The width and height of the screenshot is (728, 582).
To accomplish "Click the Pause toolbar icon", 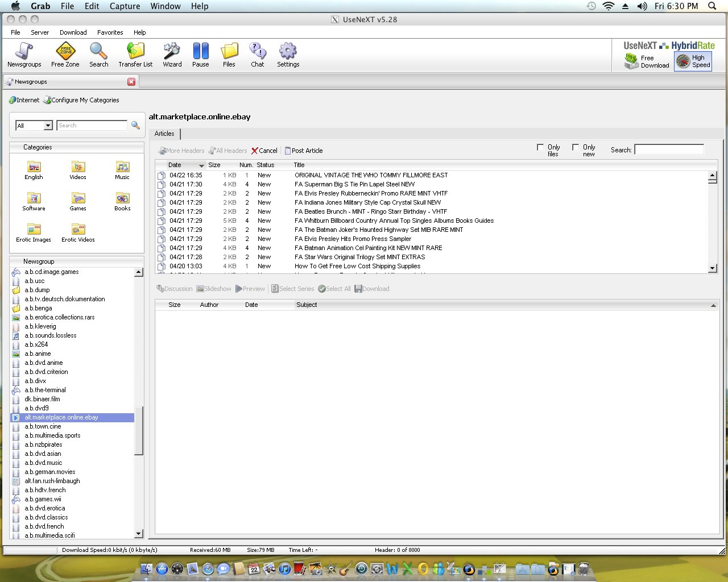I will coord(201,51).
